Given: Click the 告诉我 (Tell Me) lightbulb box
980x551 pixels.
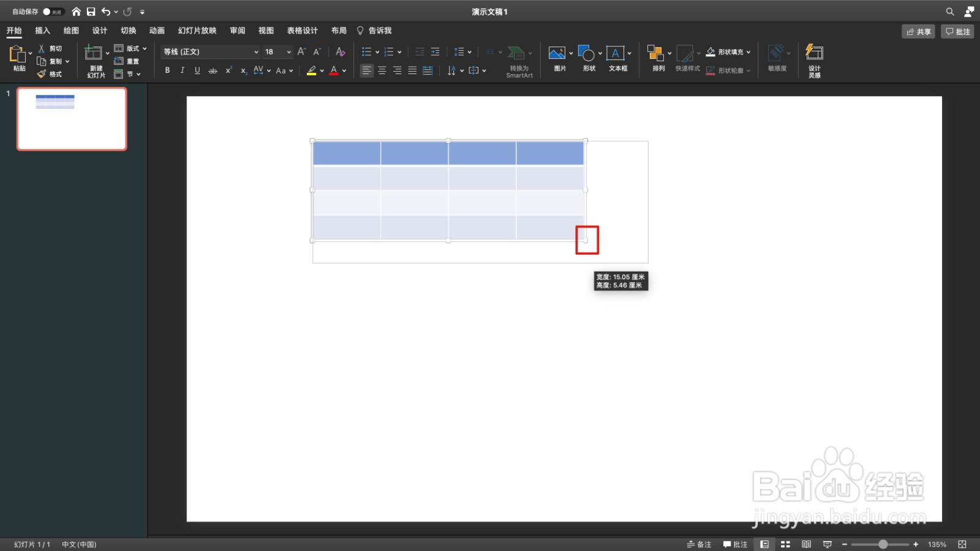Looking at the screenshot, I should click(374, 31).
